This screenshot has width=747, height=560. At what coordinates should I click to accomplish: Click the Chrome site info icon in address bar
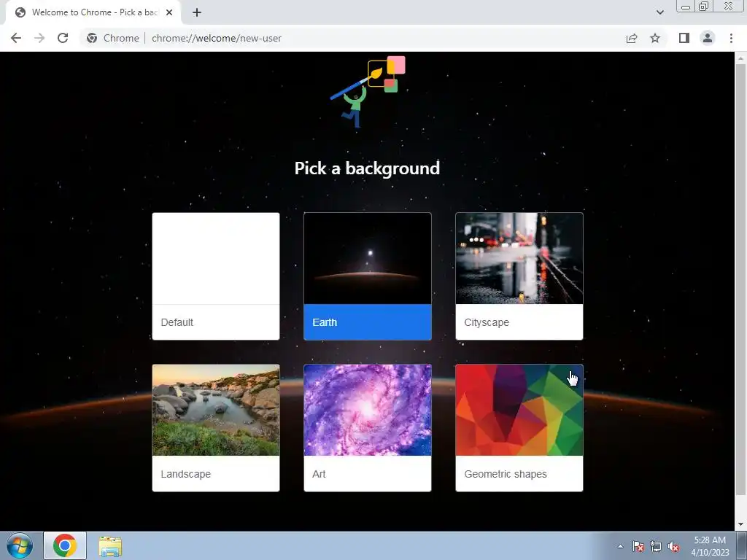click(x=92, y=38)
